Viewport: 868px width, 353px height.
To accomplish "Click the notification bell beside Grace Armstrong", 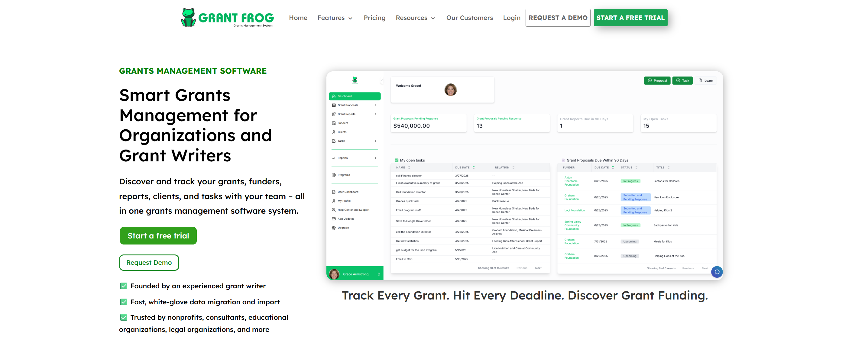I will point(379,274).
